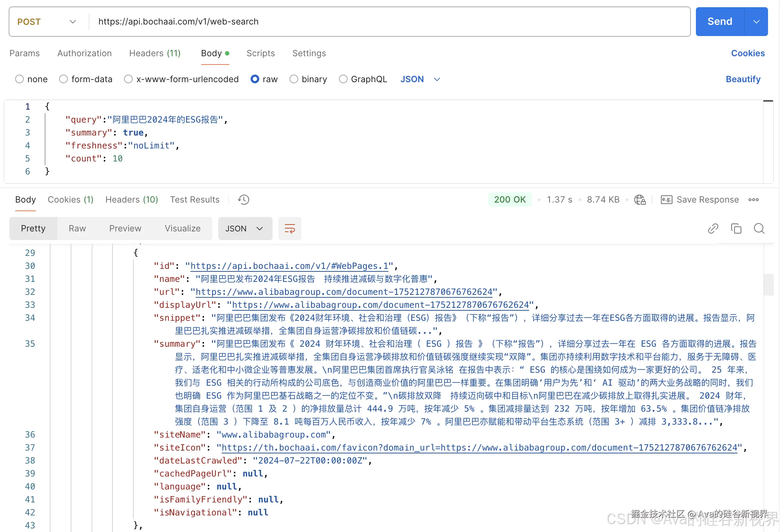Open the response JSON format dropdown
781x532 pixels.
coord(245,229)
